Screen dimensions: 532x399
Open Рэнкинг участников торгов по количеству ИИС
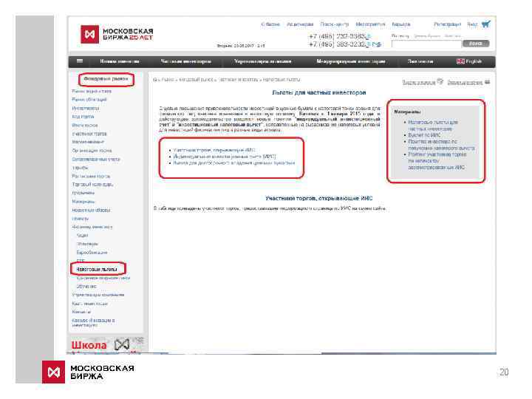437,161
